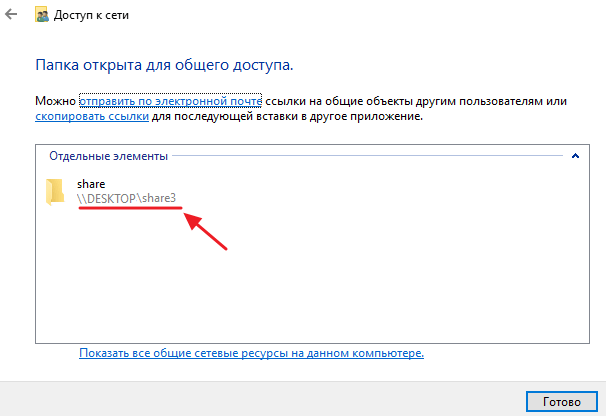Click the 'Отдельные элементы' group header

(x=109, y=156)
